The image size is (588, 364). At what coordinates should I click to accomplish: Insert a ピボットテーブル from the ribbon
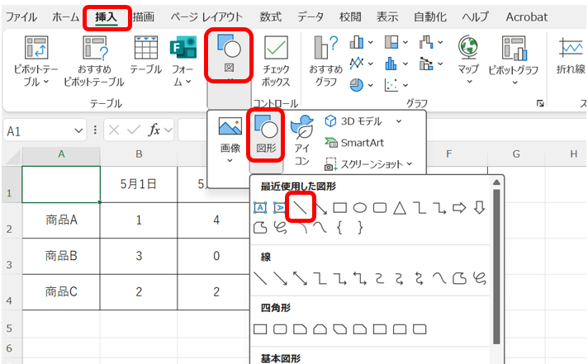click(36, 61)
